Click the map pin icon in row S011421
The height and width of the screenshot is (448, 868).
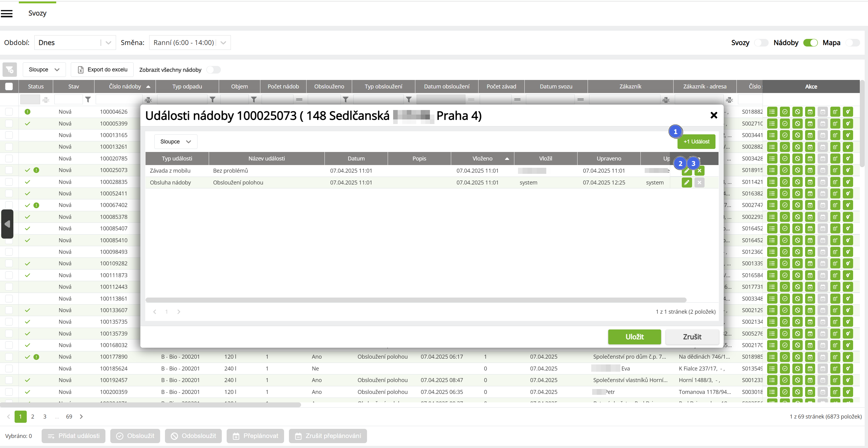848,182
